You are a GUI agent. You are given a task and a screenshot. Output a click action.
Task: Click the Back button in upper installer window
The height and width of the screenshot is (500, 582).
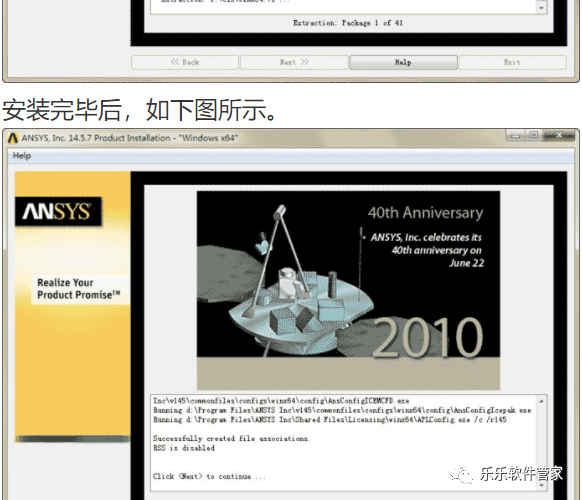coord(184,62)
